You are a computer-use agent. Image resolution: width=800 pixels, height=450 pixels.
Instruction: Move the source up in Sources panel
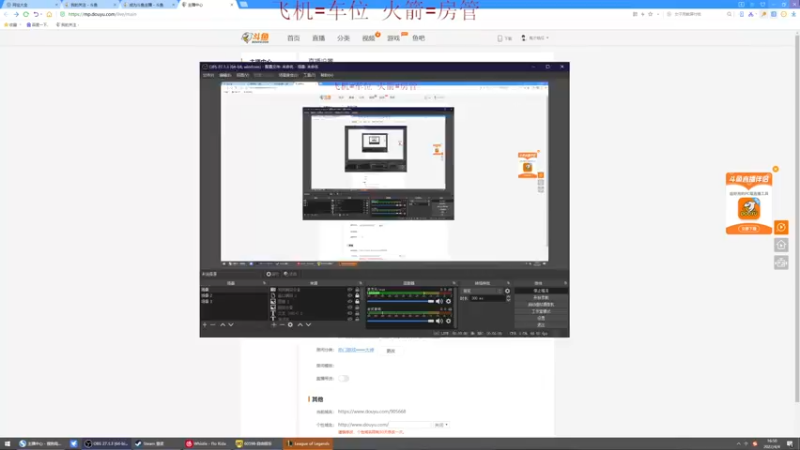tap(300, 325)
